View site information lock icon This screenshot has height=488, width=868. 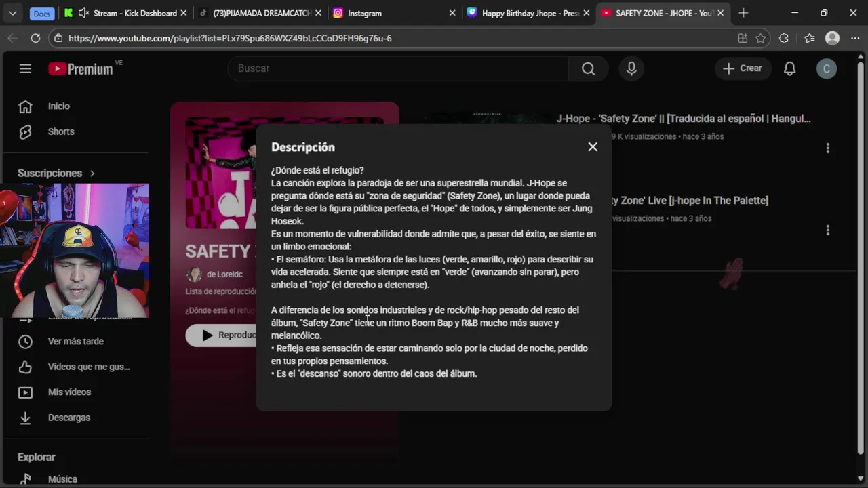[58, 39]
